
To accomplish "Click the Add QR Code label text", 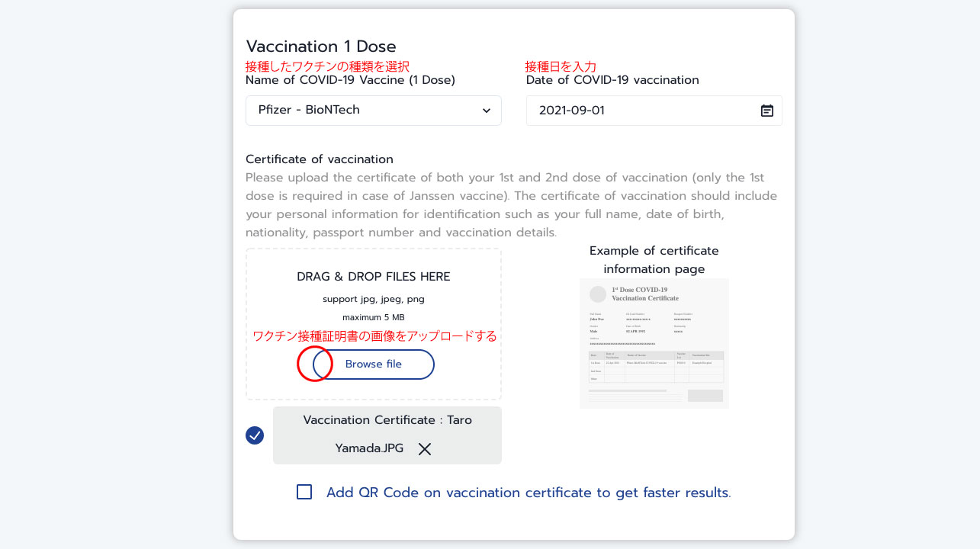I will (528, 493).
